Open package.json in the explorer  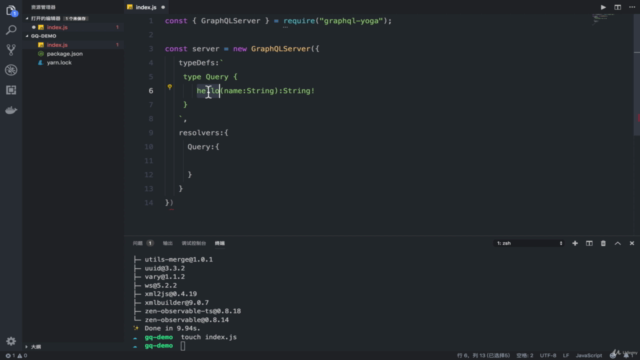click(64, 54)
